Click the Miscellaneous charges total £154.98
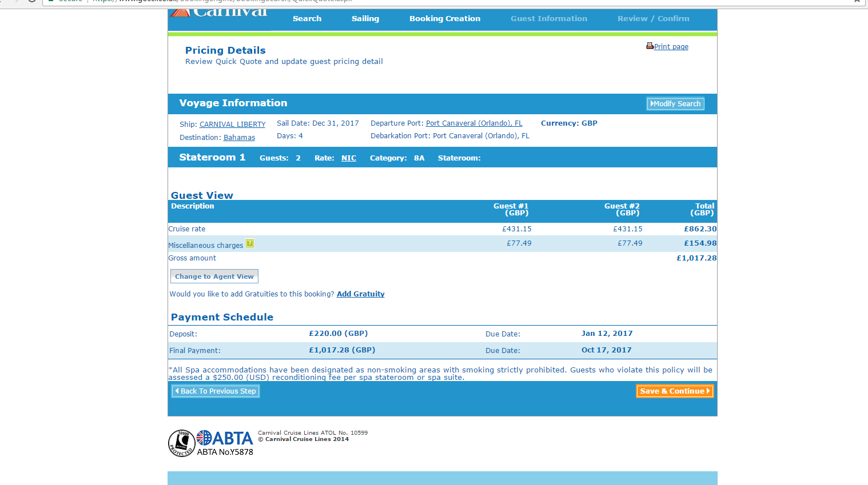The width and height of the screenshot is (868, 485). (x=700, y=243)
